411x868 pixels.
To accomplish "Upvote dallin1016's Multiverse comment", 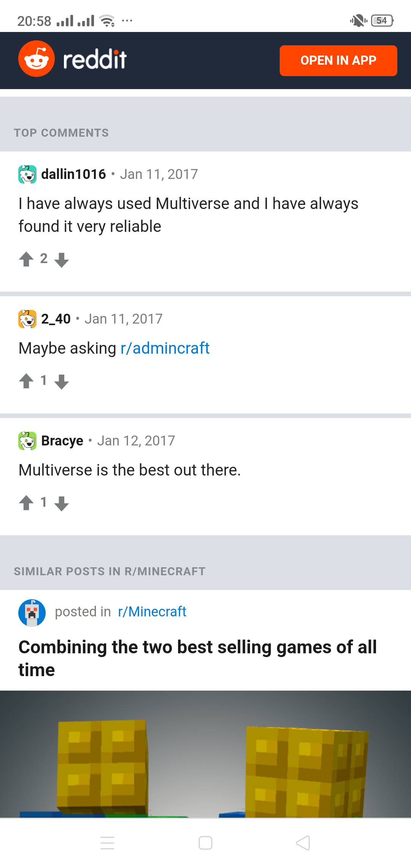I will pyautogui.click(x=25, y=259).
